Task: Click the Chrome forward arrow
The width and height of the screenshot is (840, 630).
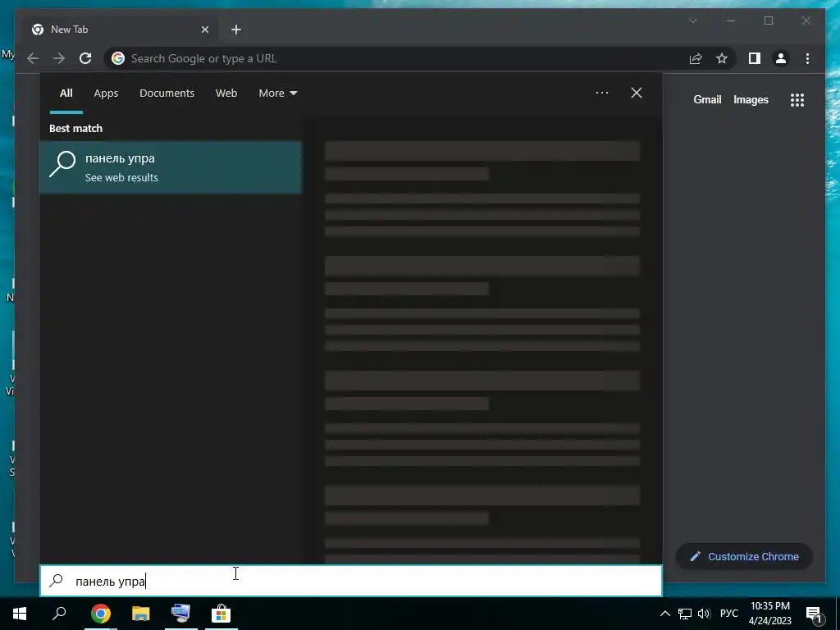Action: (x=59, y=58)
